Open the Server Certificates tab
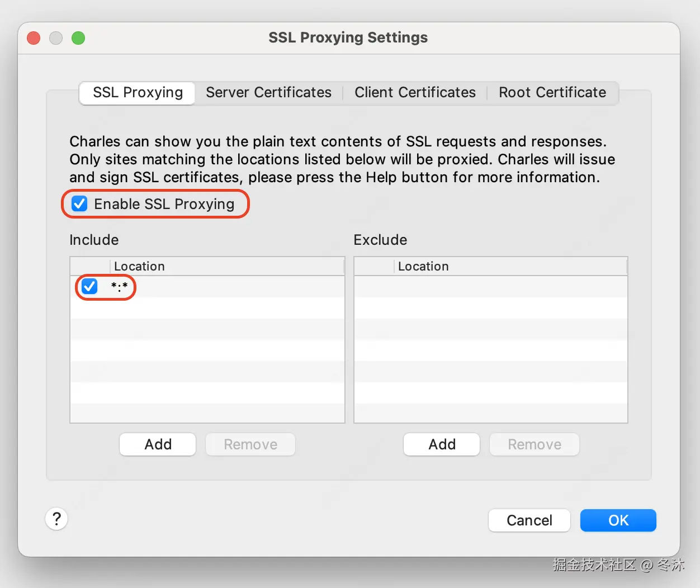 coord(268,93)
